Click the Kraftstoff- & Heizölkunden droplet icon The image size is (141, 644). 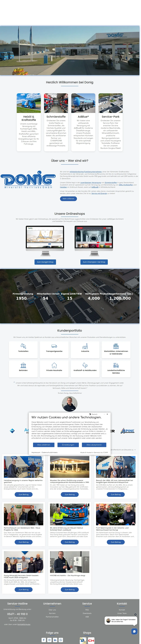pos(85,365)
